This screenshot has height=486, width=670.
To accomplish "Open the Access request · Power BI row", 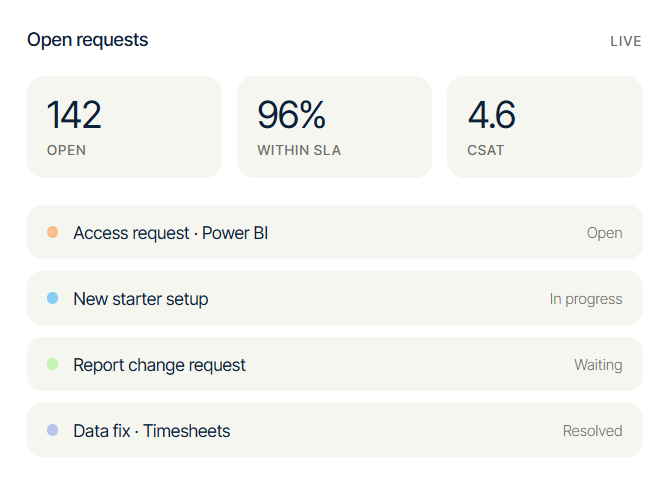I will point(335,232).
